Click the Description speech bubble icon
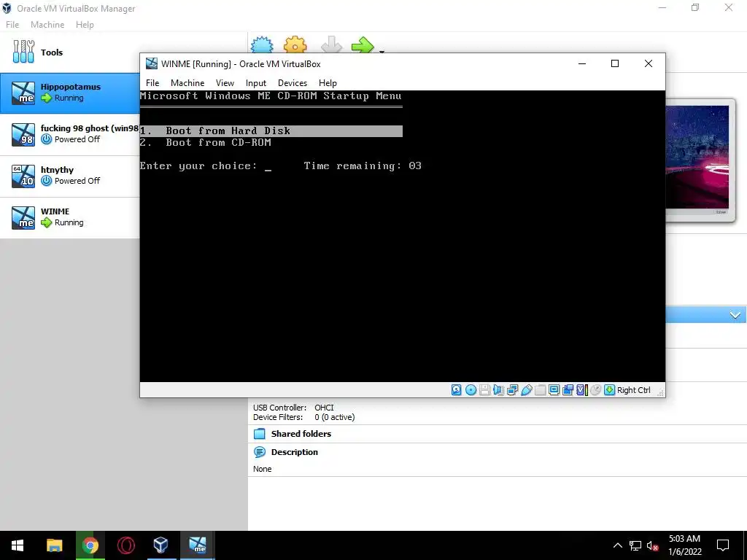Viewport: 747px width, 560px height. 259,452
